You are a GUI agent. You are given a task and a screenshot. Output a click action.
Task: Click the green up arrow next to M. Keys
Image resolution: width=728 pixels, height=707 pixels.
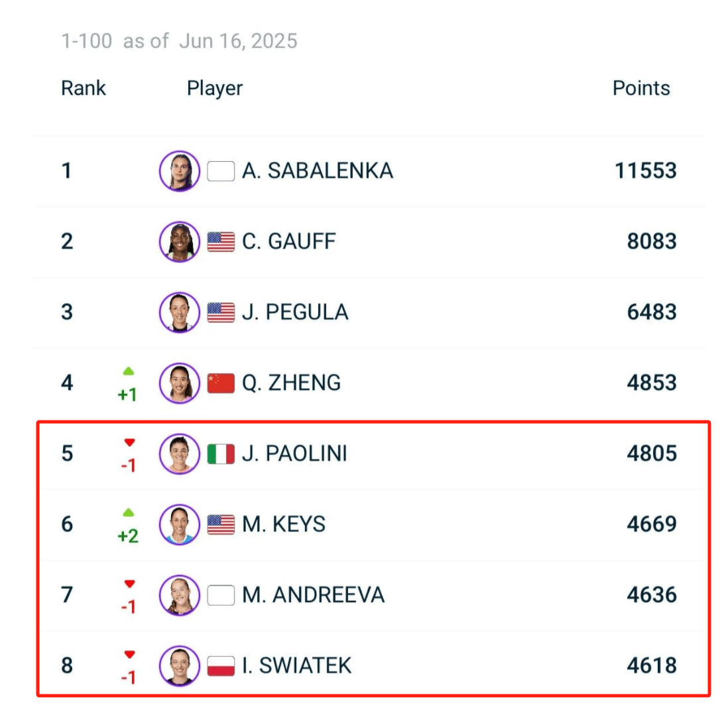coord(129,513)
